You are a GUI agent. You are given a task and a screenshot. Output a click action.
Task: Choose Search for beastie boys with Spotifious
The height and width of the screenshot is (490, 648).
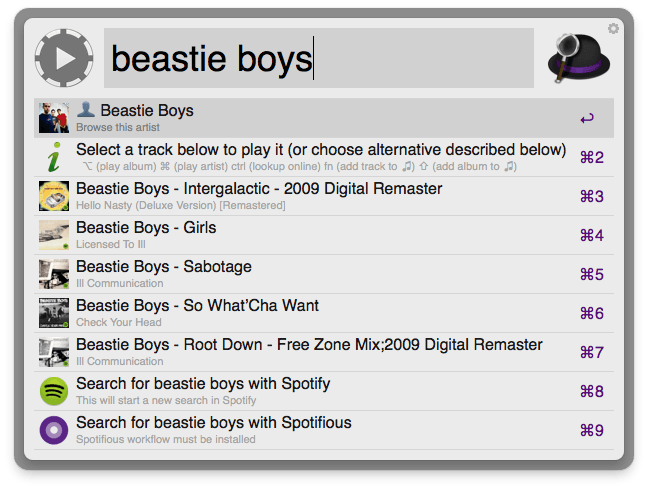coord(214,423)
